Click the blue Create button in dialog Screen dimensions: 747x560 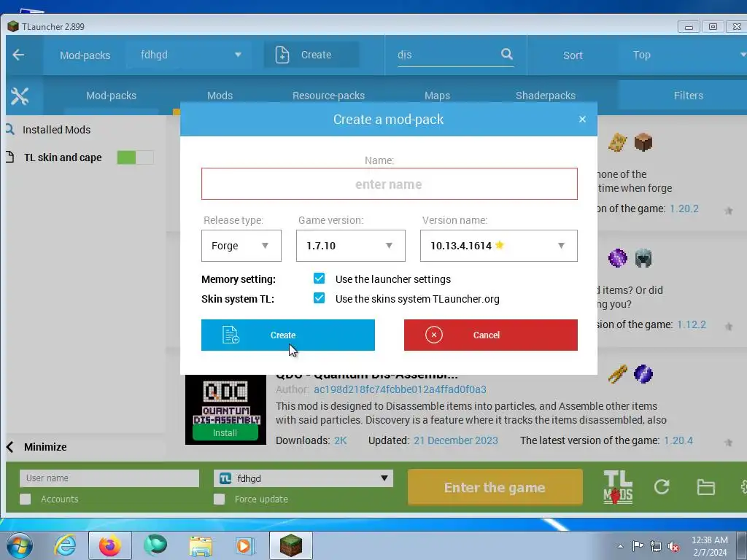287,335
